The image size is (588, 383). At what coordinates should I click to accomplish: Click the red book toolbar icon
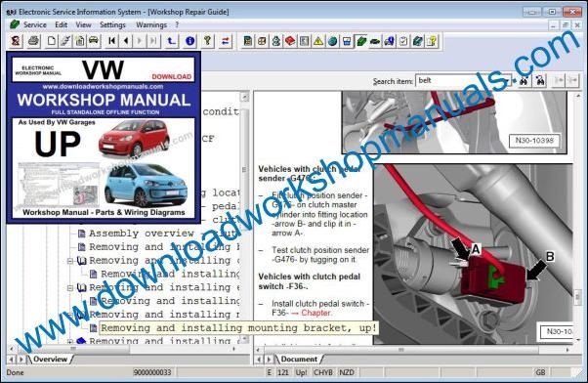pyautogui.click(x=290, y=40)
